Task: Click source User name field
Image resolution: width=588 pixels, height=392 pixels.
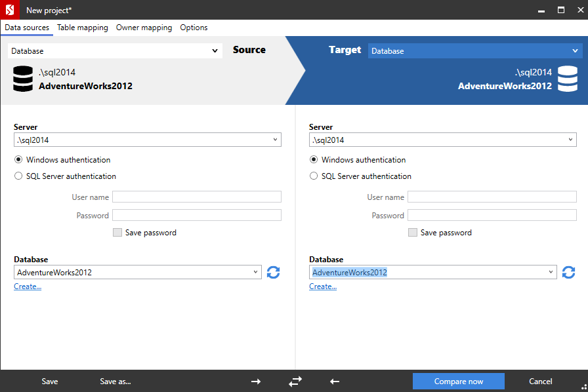Action: (x=197, y=197)
